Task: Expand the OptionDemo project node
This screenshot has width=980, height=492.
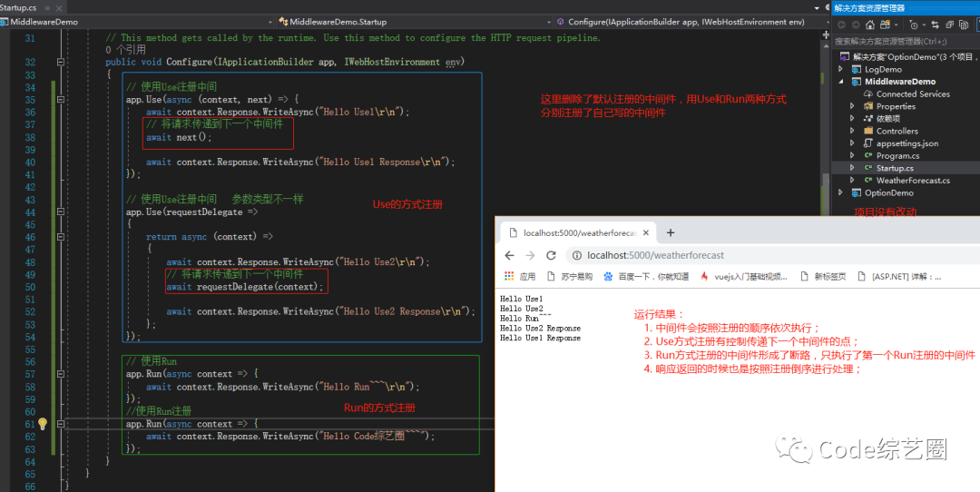Action: tap(840, 192)
